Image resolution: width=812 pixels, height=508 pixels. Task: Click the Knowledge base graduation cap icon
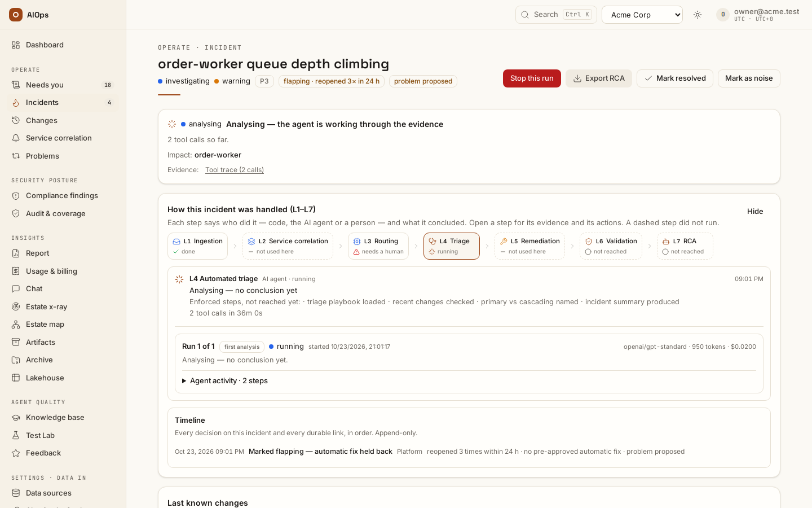coord(16,418)
